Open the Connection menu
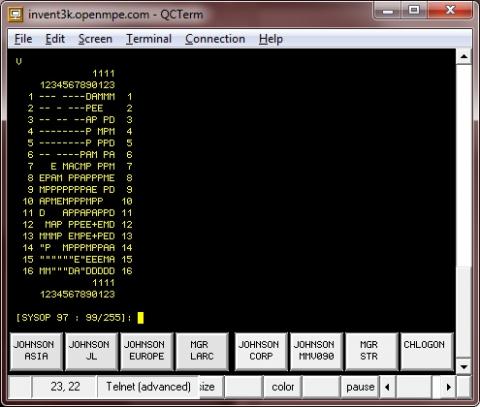The width and height of the screenshot is (480, 407). point(215,39)
